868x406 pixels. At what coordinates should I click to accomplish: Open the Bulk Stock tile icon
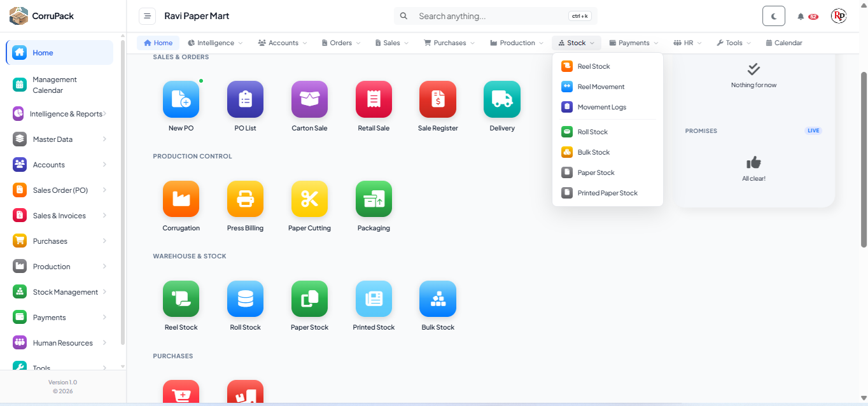click(437, 299)
